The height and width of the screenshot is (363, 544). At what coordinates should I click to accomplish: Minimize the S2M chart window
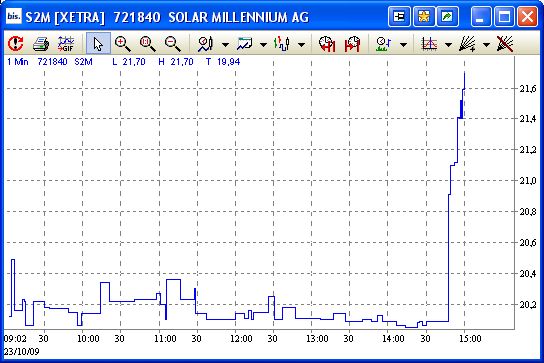[x=480, y=16]
